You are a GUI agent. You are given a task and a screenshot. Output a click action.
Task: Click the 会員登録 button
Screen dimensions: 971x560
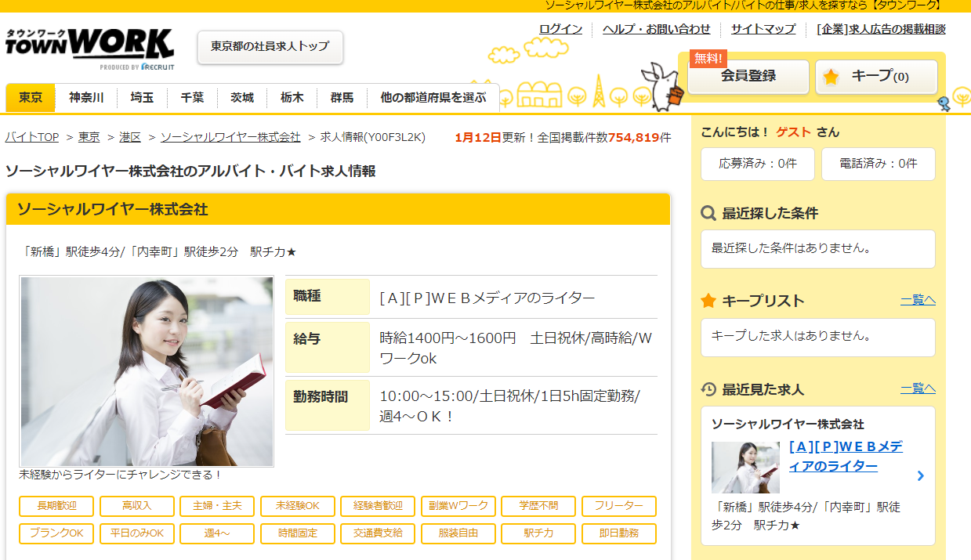tap(748, 77)
